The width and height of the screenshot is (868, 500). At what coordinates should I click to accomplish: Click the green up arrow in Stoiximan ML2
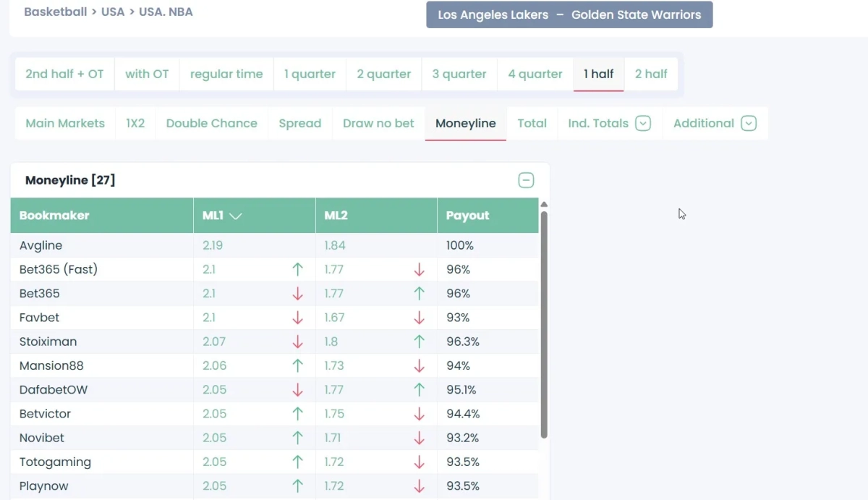419,342
